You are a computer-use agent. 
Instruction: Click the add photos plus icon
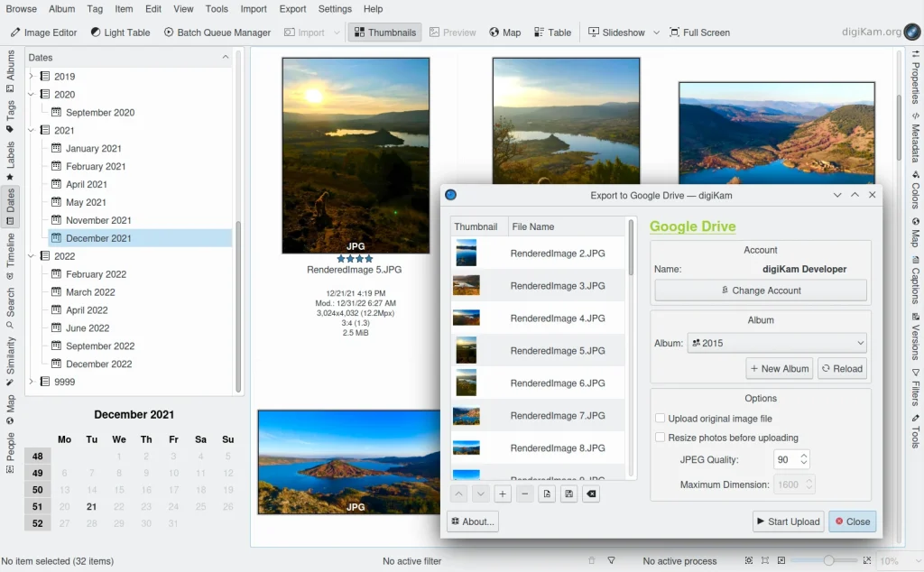(503, 494)
